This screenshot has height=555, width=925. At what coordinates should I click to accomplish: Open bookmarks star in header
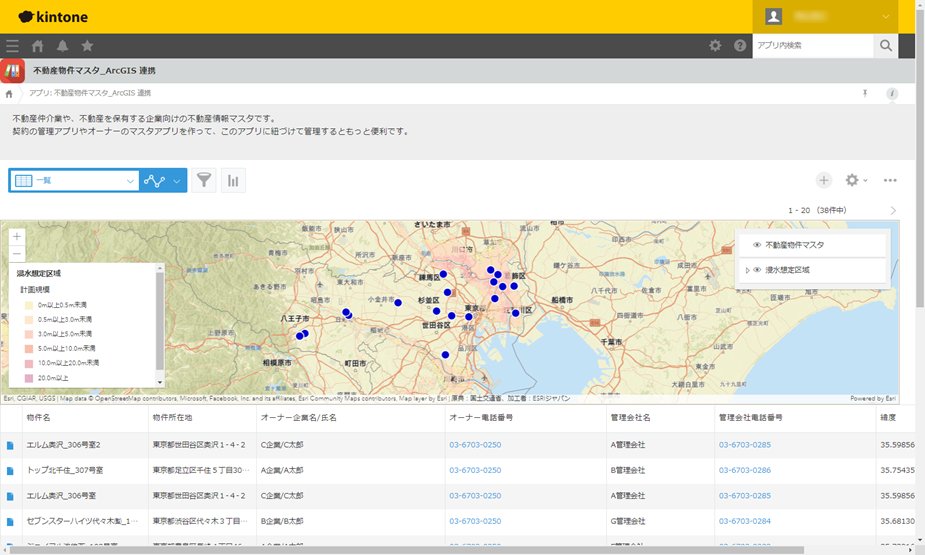87,46
